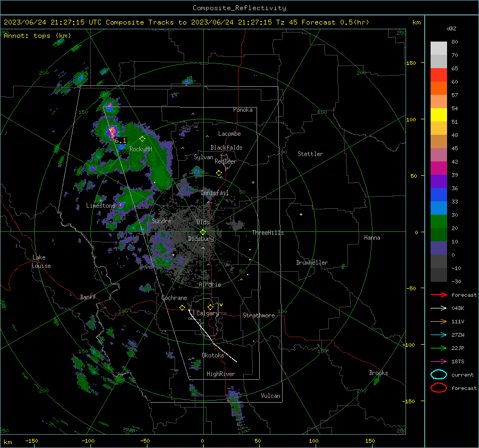Pick the red 65 dBZ color swatch
This screenshot has width=479, height=448.
[x=439, y=75]
